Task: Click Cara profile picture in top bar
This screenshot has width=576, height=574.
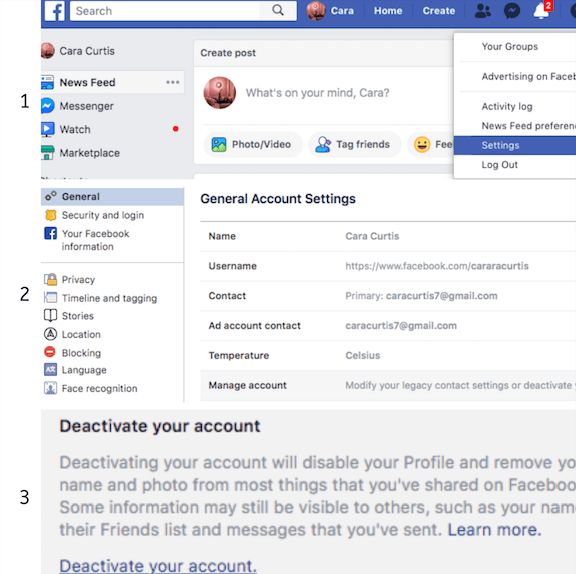Action: coord(316,11)
